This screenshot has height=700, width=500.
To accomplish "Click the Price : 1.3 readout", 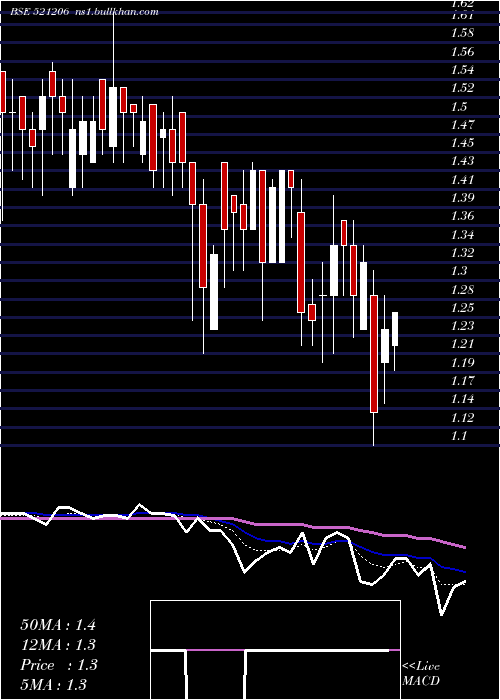I will (x=58, y=665).
